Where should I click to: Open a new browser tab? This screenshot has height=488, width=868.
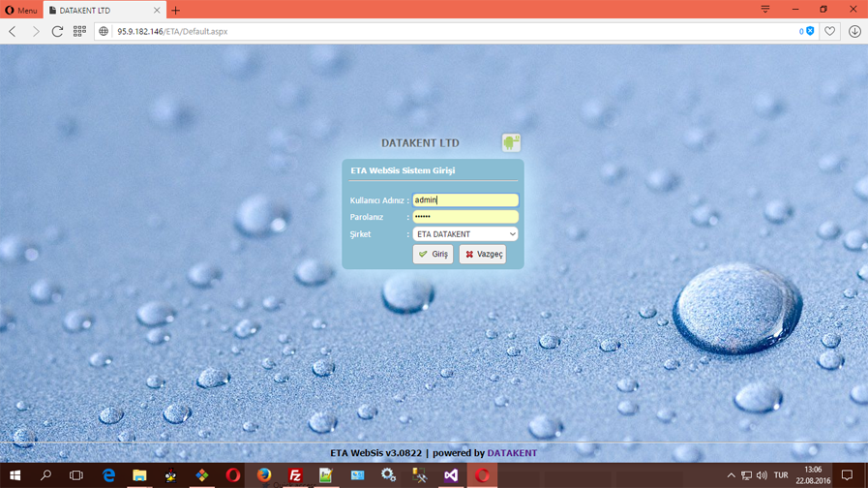175,10
